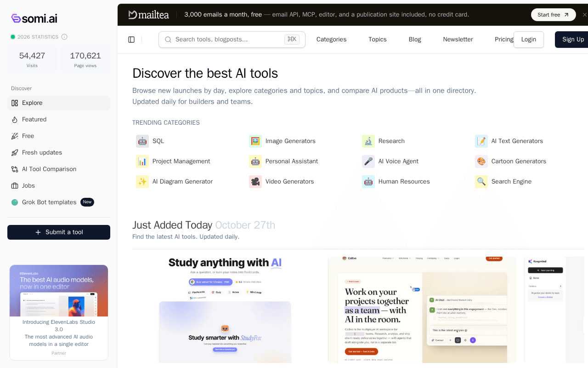Click the Human Resources robot icon

[368, 182]
